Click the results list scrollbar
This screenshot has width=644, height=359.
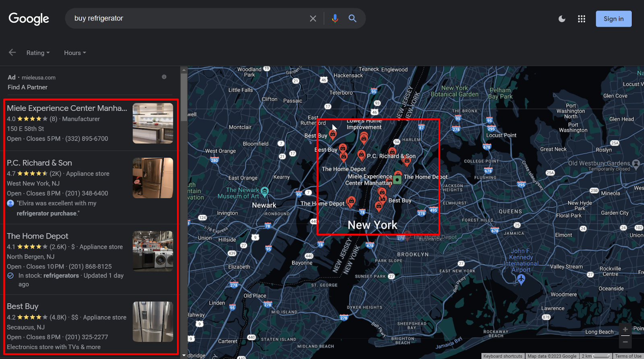[x=184, y=97]
